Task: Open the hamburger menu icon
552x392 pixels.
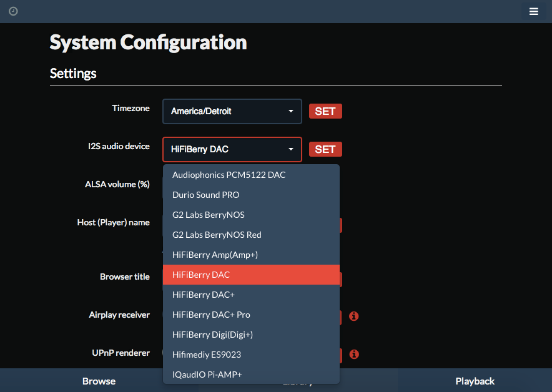Action: click(533, 11)
